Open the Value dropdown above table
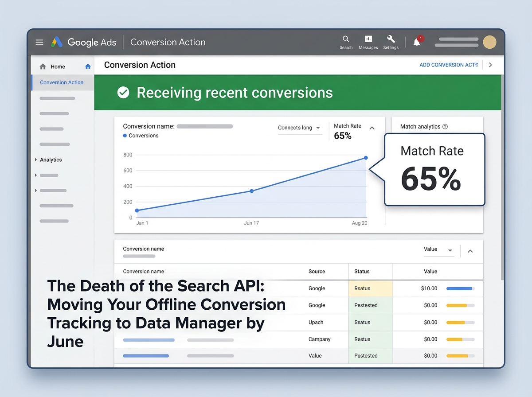This screenshot has height=397, width=532. pyautogui.click(x=438, y=249)
